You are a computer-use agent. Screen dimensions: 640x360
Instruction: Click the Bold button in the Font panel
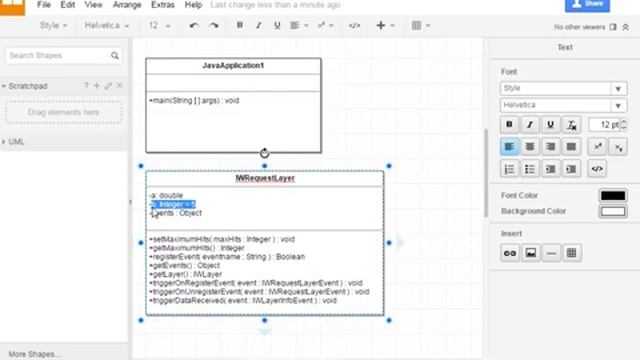pyautogui.click(x=509, y=124)
